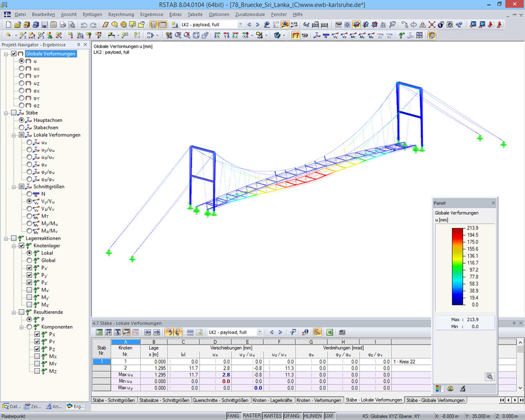Switch to Stäbe - Schnittgrößen tab
The width and height of the screenshot is (525, 420).
113,400
